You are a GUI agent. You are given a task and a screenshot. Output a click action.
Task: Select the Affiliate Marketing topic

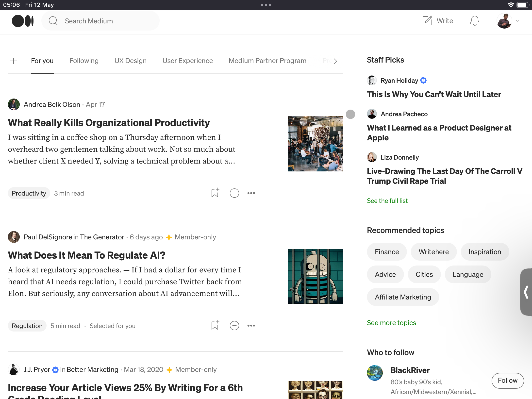(403, 297)
